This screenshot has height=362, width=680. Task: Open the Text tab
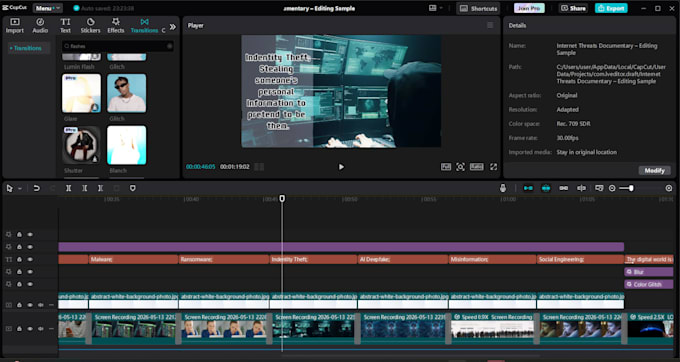point(65,26)
